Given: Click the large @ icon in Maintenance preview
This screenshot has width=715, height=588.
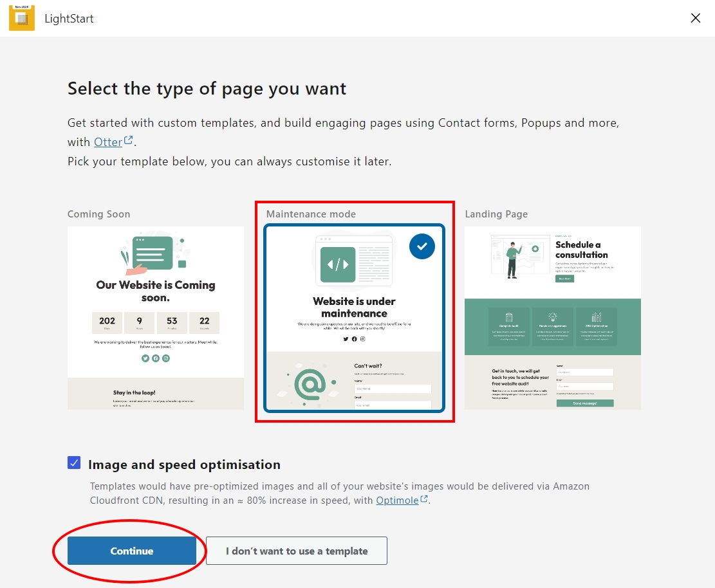Looking at the screenshot, I should (x=311, y=384).
